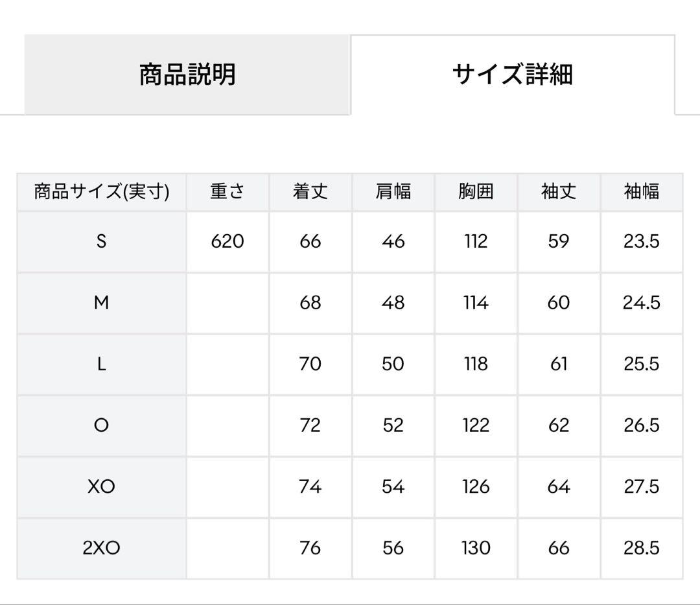This screenshot has width=700, height=605.
Task: Select the S size row label
Action: [x=102, y=241]
